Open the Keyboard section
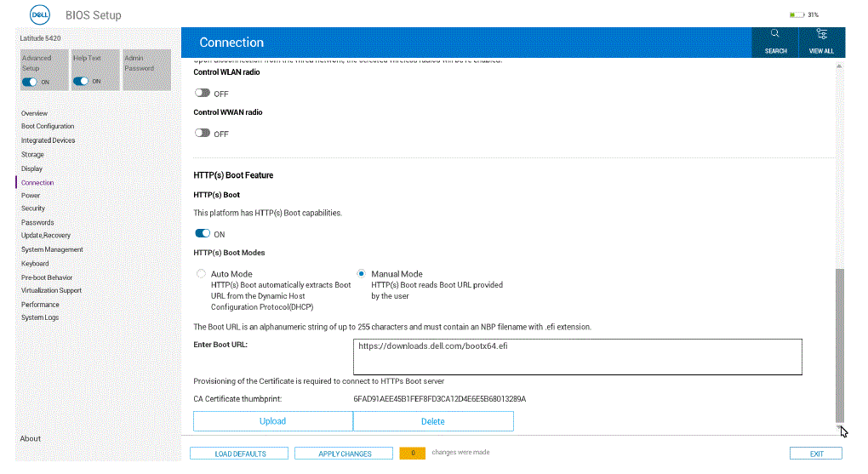The width and height of the screenshot is (868, 474). pyautogui.click(x=35, y=264)
